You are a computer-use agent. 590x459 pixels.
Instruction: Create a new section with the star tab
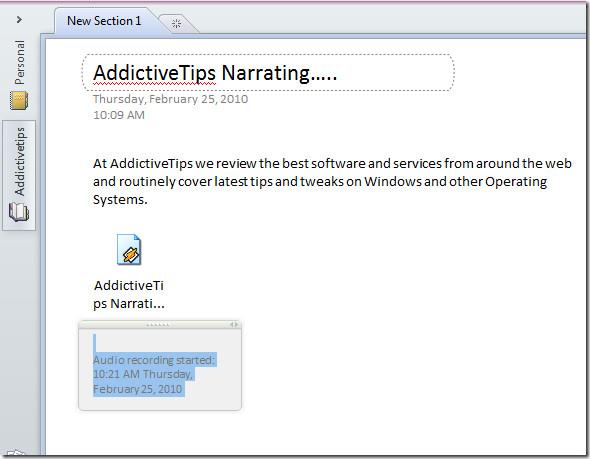pyautogui.click(x=176, y=24)
